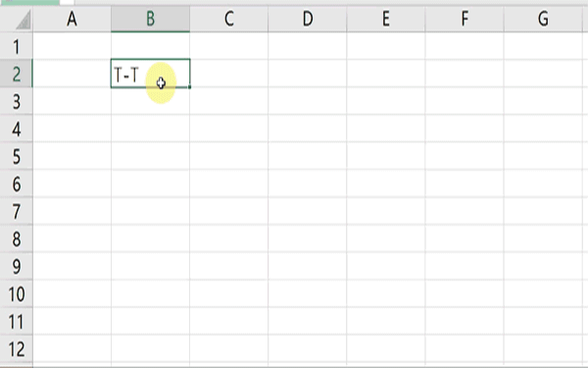Image resolution: width=588 pixels, height=368 pixels.
Task: Select column B header
Action: coord(150,19)
